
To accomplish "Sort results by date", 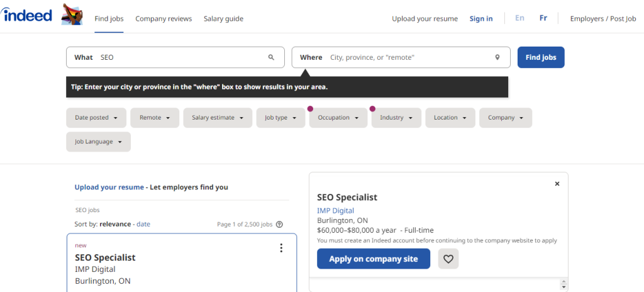I will click(143, 224).
